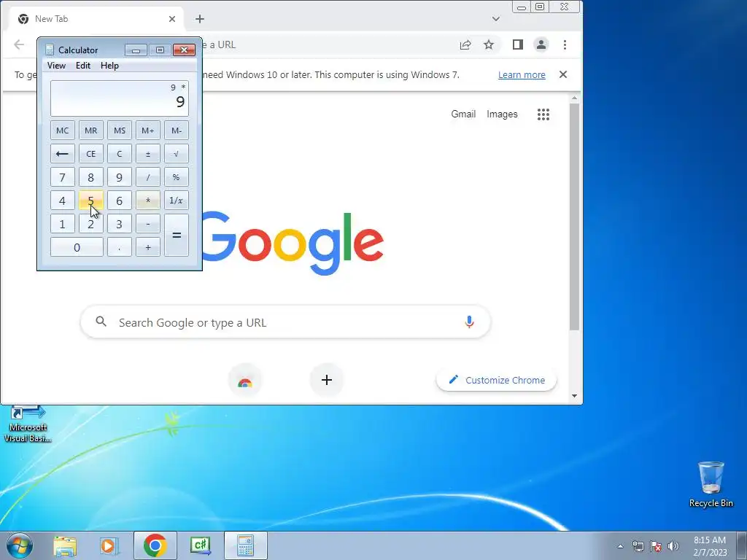Click digit 4 on Calculator

[63, 201]
